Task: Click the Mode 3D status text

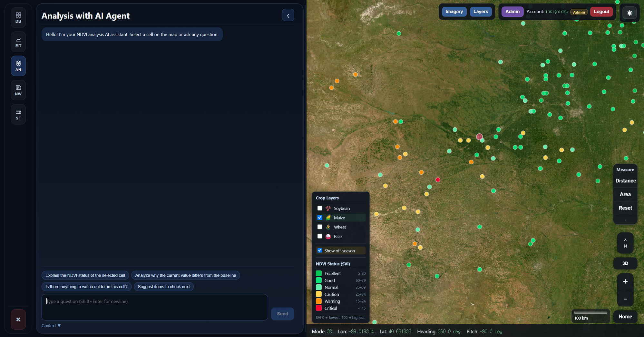Action: tap(322, 332)
